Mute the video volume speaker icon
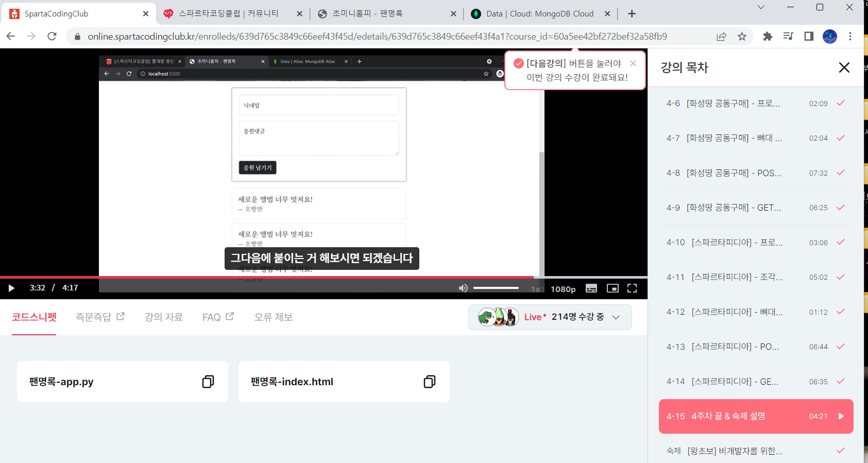 (x=463, y=288)
